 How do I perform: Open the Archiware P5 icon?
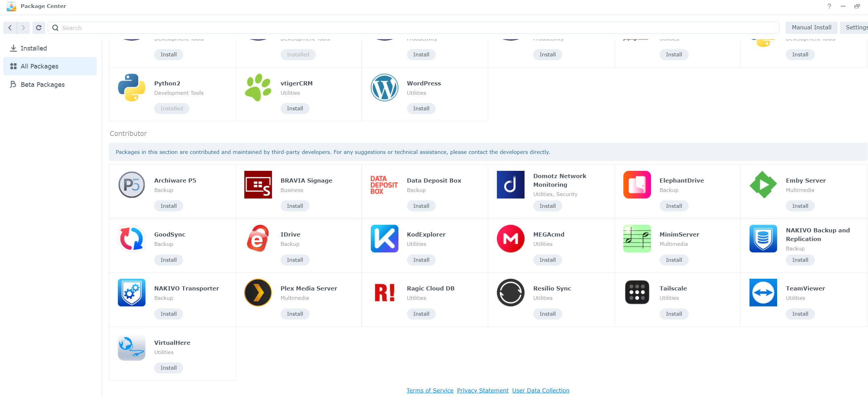tap(132, 185)
